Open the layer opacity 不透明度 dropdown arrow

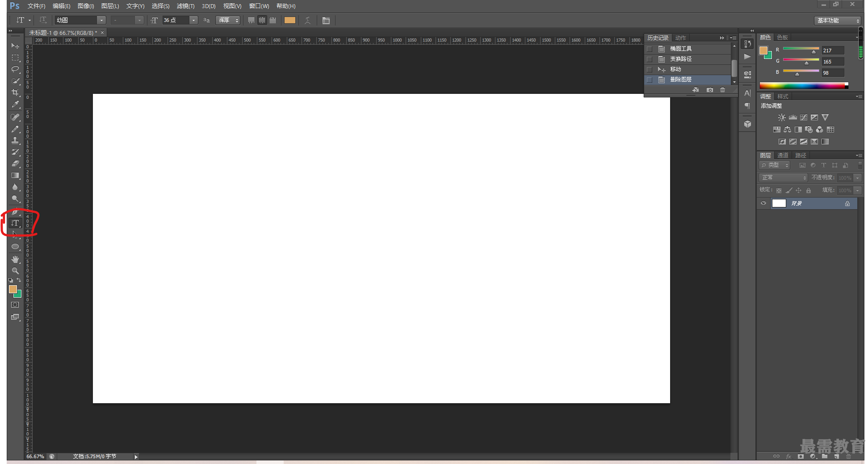pyautogui.click(x=858, y=178)
